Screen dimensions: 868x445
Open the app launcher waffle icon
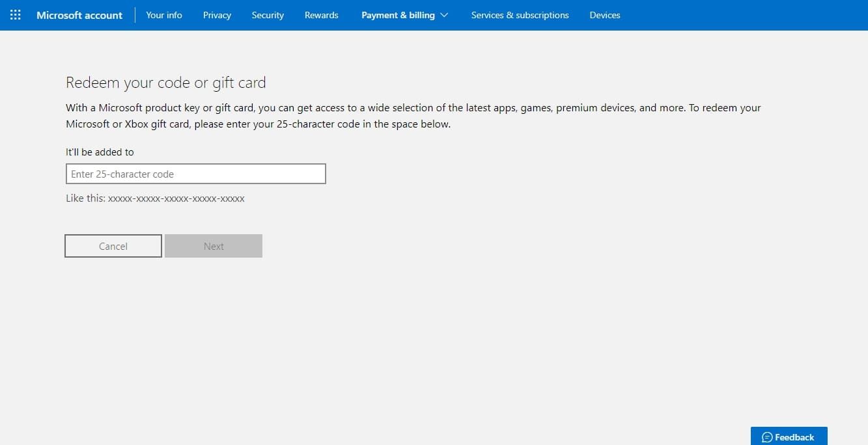coord(15,14)
